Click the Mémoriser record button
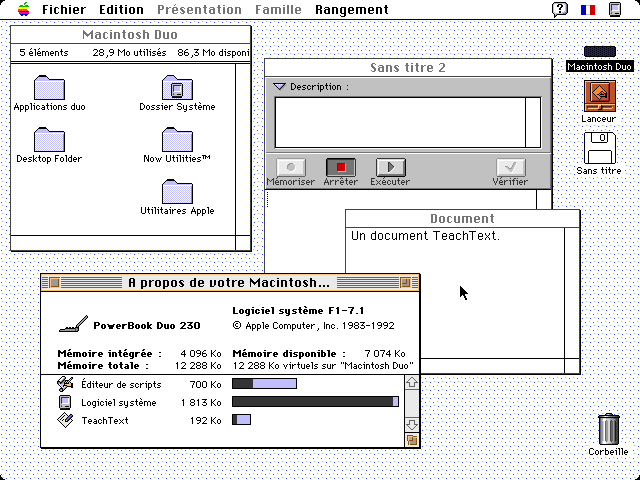This screenshot has width=640, height=480. tap(291, 167)
